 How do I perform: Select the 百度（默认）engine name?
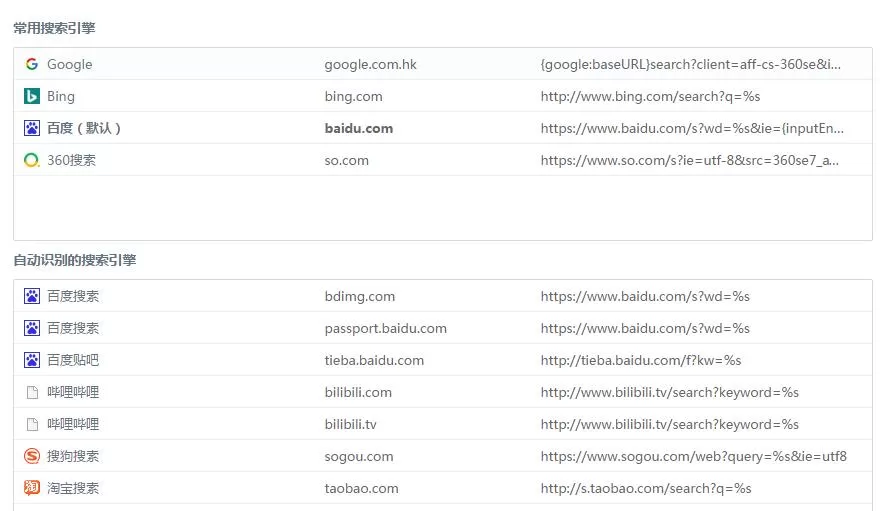point(84,128)
